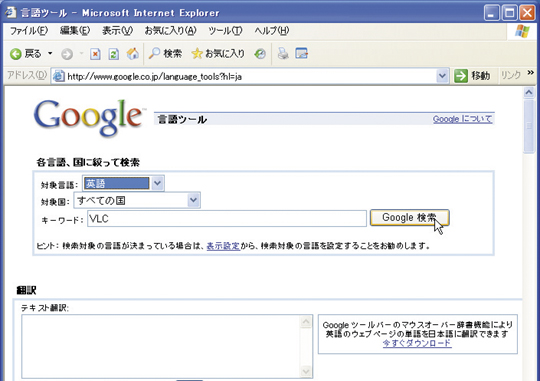
Task: Click the edit page toolbar icon
Action: pyautogui.click(x=301, y=54)
